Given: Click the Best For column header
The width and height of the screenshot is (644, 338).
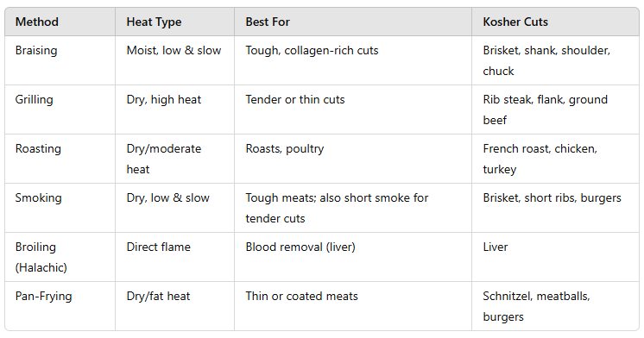Looking at the screenshot, I should click(x=353, y=22).
